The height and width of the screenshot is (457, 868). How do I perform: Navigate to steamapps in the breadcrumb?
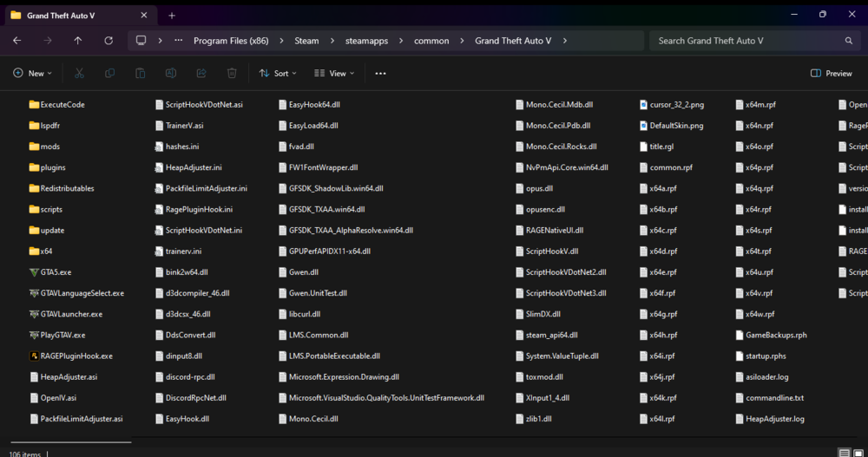(366, 41)
